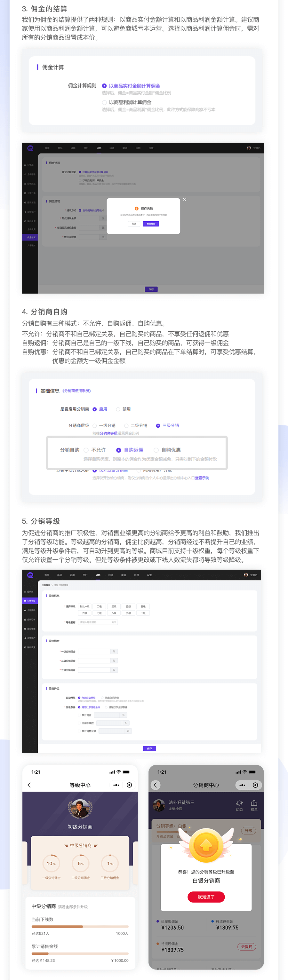The image size is (288, 980).
Task: Toggle the 自动到账微信零钱 checkbox
Action: click(80, 210)
